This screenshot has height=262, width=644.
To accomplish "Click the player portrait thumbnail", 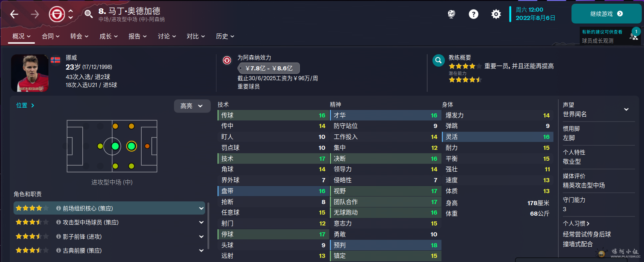I will (30, 73).
